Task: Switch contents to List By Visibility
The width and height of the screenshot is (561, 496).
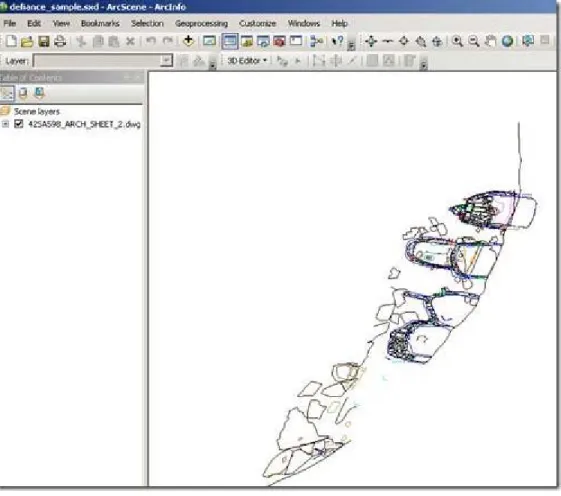Action: tap(39, 93)
